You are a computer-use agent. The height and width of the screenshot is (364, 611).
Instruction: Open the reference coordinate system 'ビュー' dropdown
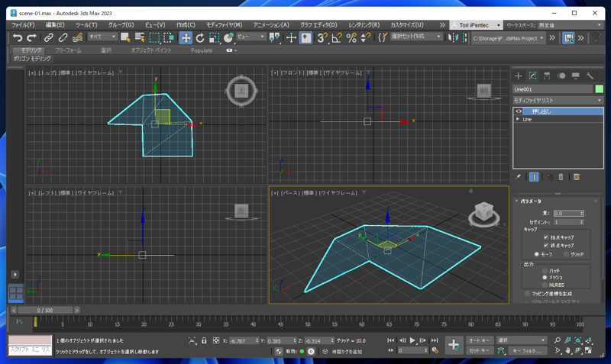point(251,37)
